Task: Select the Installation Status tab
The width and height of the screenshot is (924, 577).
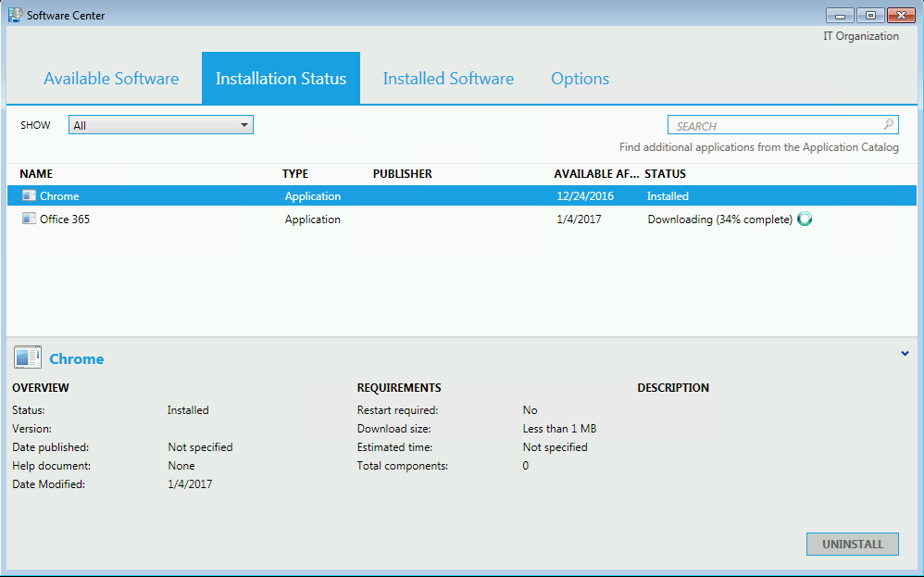Action: click(x=281, y=79)
